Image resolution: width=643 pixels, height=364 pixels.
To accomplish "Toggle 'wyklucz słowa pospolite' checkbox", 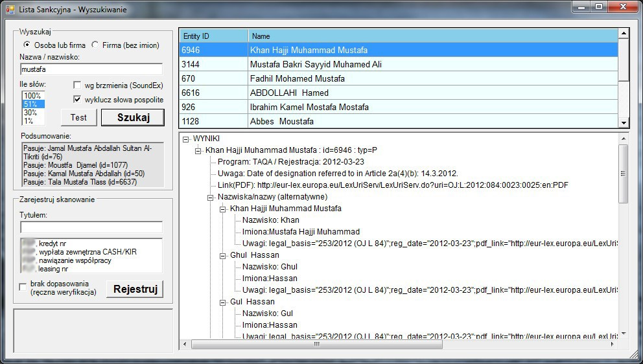I will click(77, 100).
